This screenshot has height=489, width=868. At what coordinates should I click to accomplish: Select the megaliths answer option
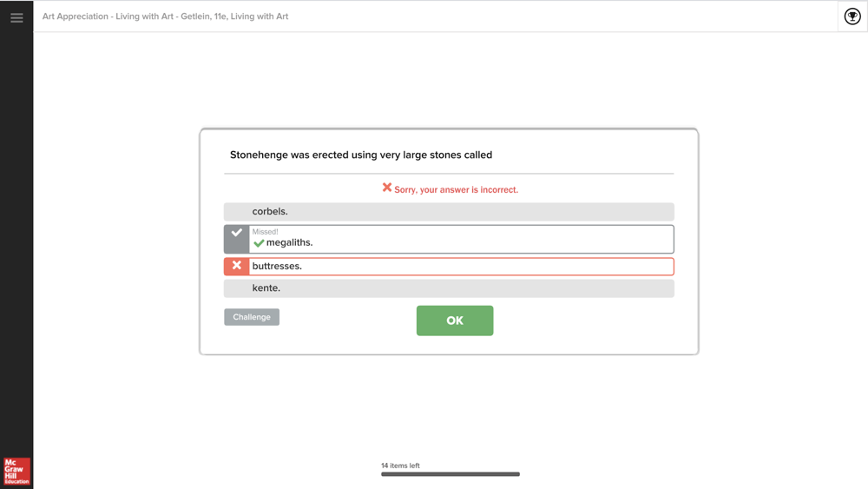(x=449, y=239)
